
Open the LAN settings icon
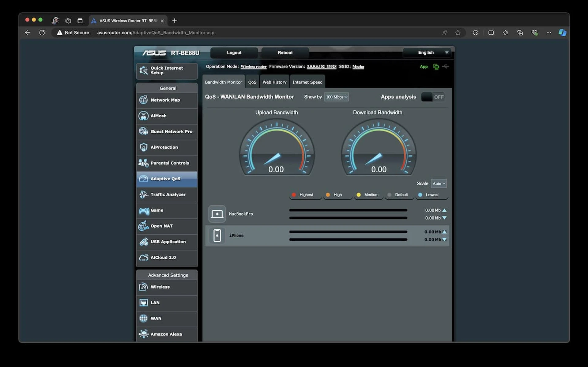pos(143,303)
